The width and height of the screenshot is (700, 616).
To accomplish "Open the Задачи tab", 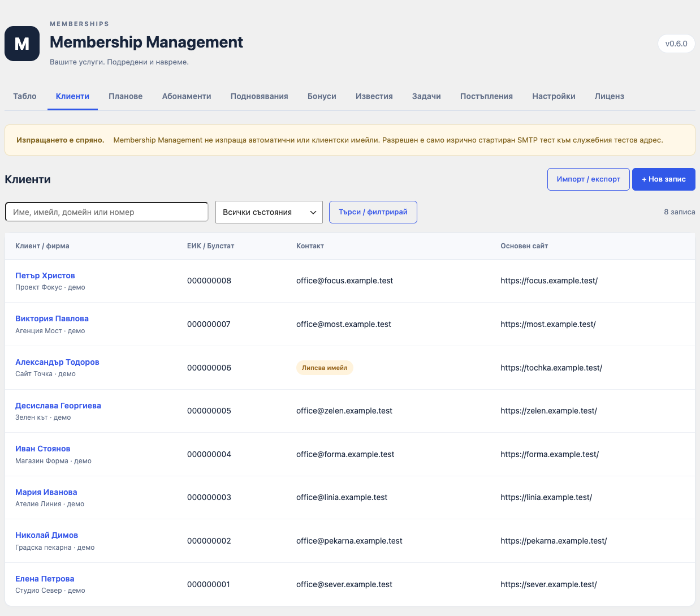I will click(426, 96).
